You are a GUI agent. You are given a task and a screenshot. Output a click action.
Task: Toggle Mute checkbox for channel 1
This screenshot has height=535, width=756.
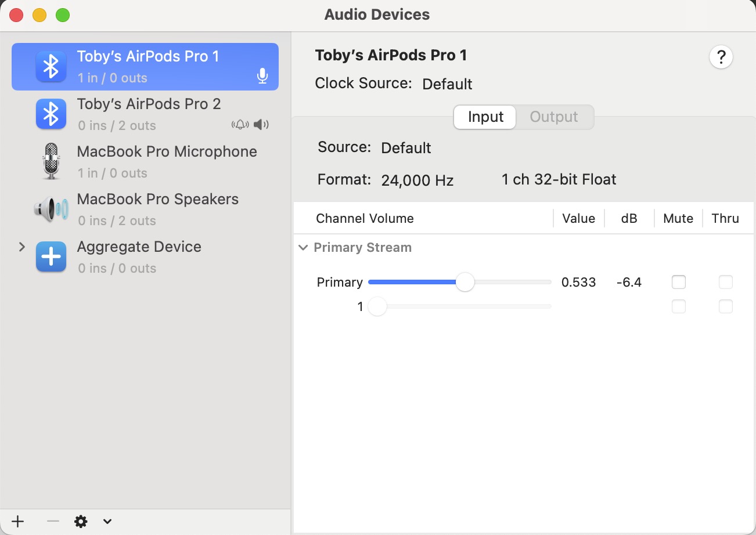679,306
